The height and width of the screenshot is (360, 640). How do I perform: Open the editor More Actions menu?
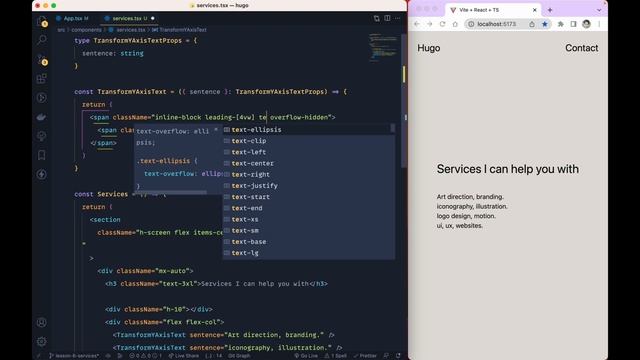tap(398, 18)
